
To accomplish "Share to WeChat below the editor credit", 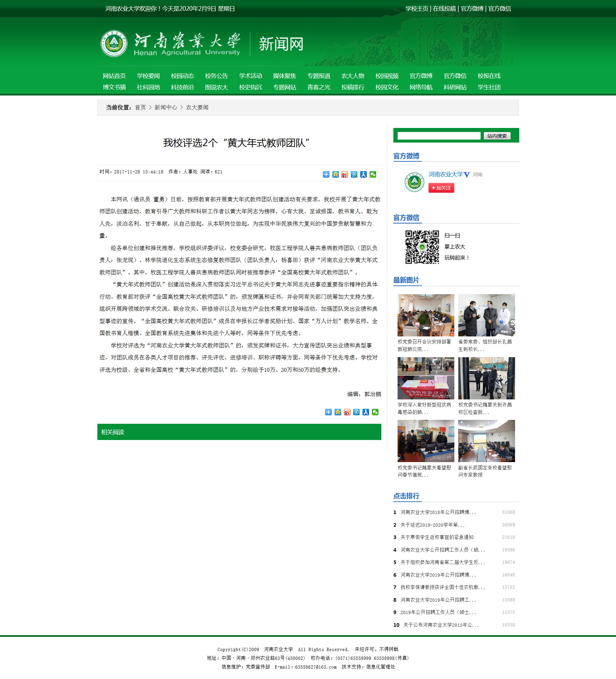I will pyautogui.click(x=375, y=412).
